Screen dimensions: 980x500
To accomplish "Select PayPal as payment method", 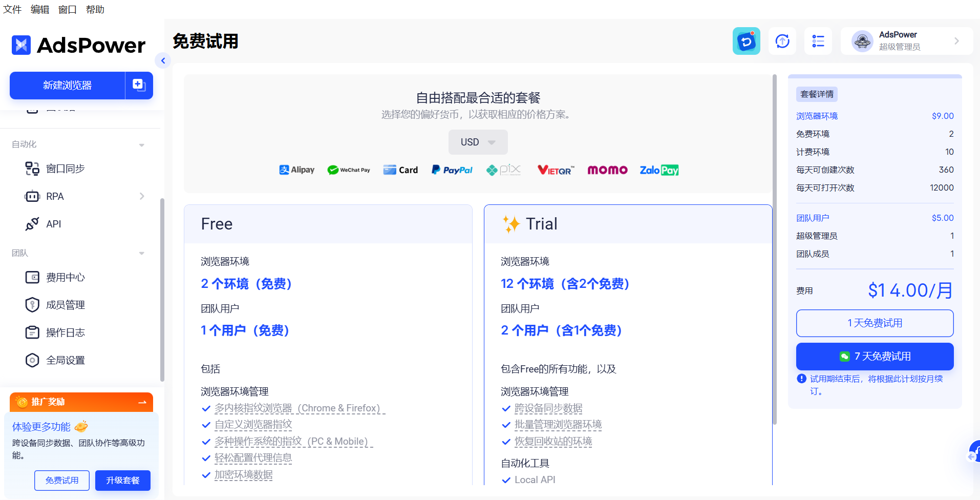I will (452, 170).
